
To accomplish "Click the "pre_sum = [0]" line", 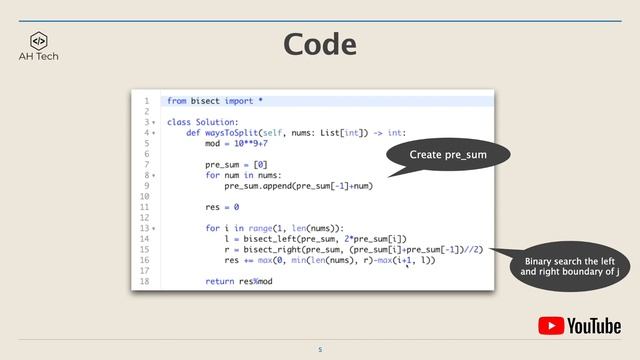I will [x=236, y=164].
